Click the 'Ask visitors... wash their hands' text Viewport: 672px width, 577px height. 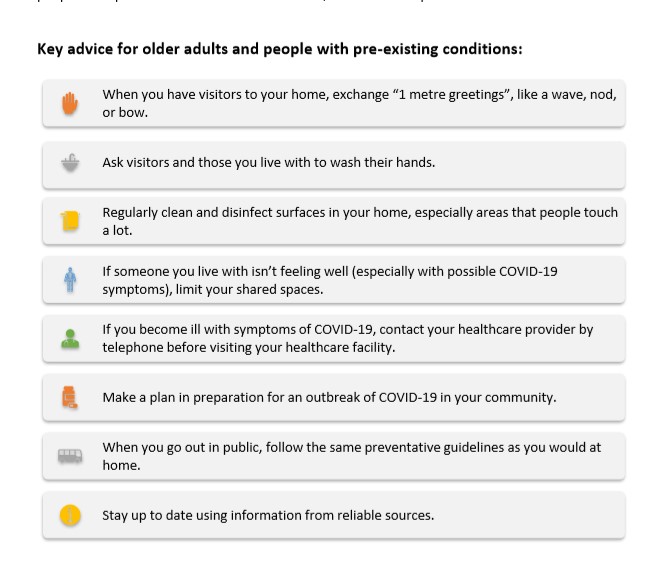(x=268, y=162)
